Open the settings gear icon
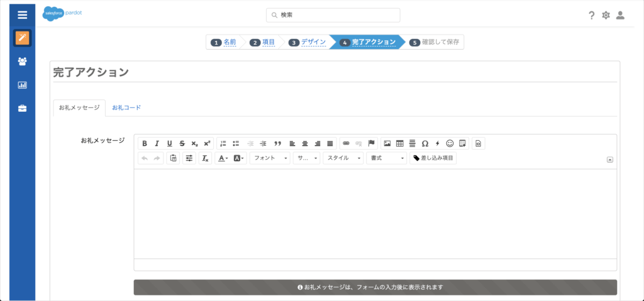 [x=606, y=16]
